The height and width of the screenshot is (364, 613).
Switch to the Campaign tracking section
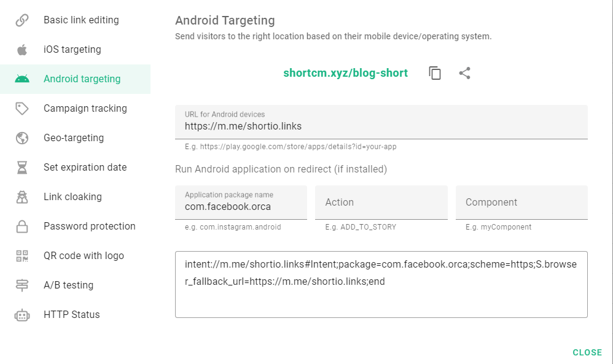click(x=85, y=108)
